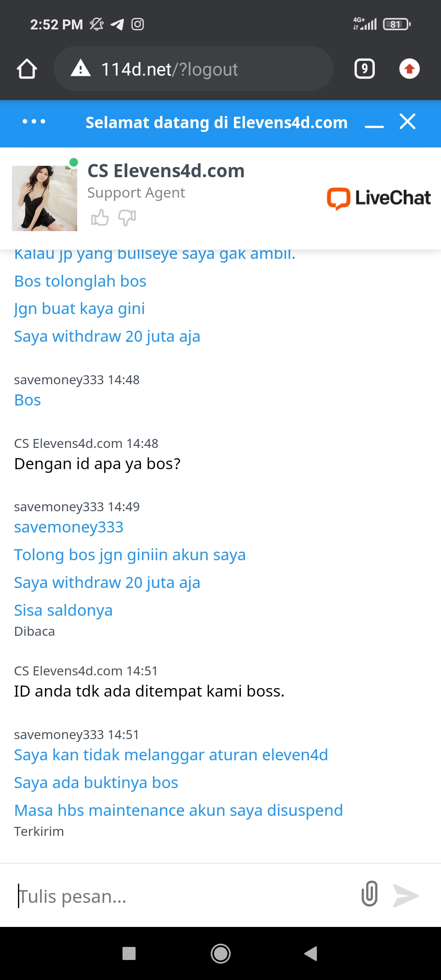This screenshot has width=441, height=980.
Task: Rate the support agent thumbs up
Action: (x=100, y=218)
